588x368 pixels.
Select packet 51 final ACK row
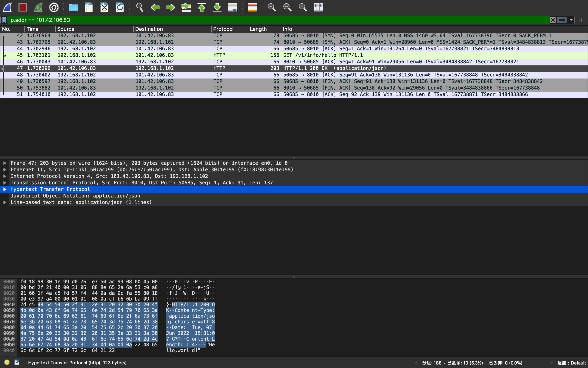pos(294,95)
